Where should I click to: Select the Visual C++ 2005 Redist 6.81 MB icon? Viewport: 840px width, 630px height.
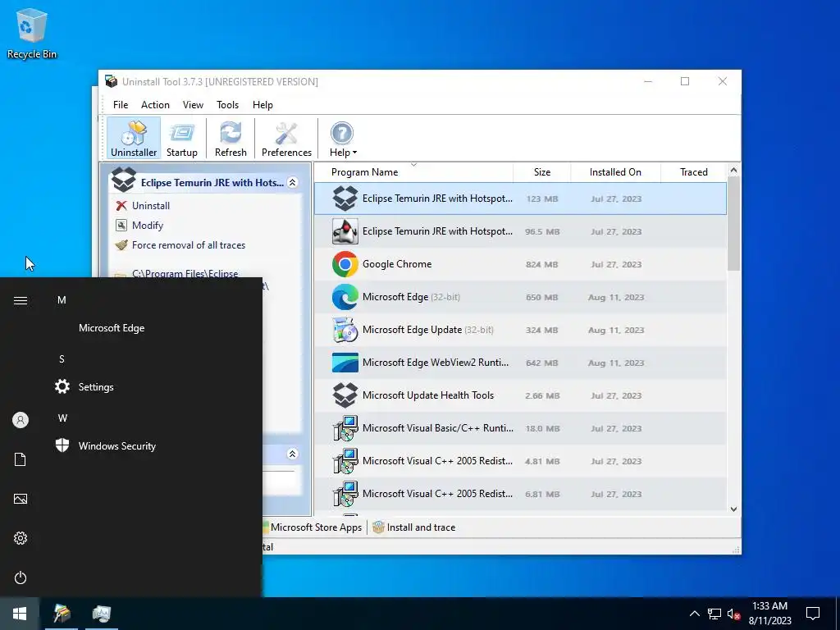pos(345,493)
